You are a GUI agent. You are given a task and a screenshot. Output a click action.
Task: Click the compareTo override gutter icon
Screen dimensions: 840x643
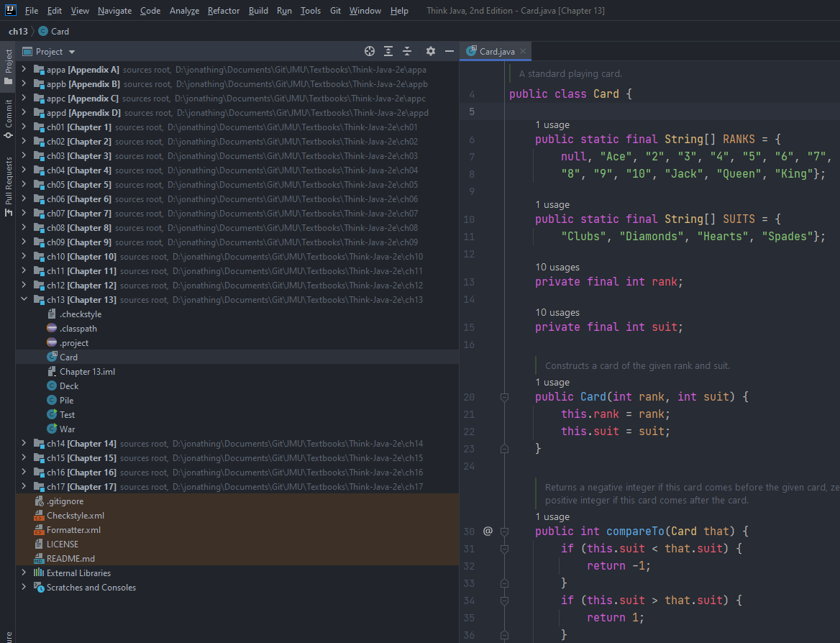pos(488,531)
